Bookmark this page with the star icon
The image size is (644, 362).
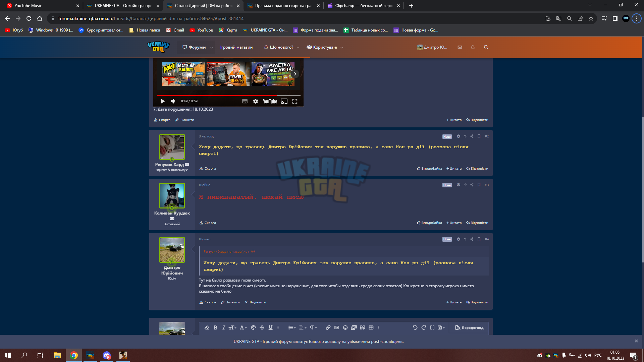coord(591,18)
